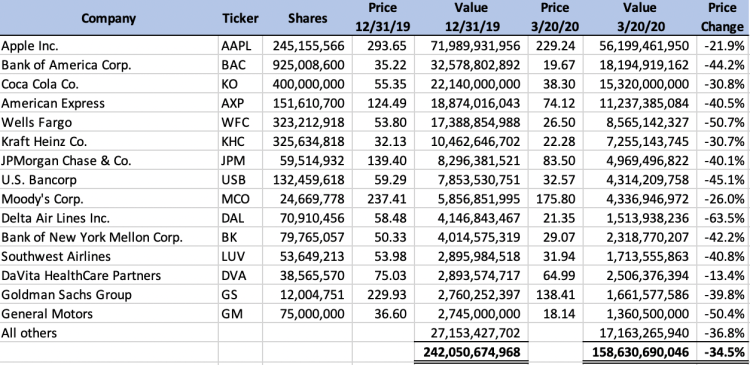This screenshot has width=750, height=365.
Task: Select Wells Fargo price change -50.7%
Action: click(x=722, y=122)
